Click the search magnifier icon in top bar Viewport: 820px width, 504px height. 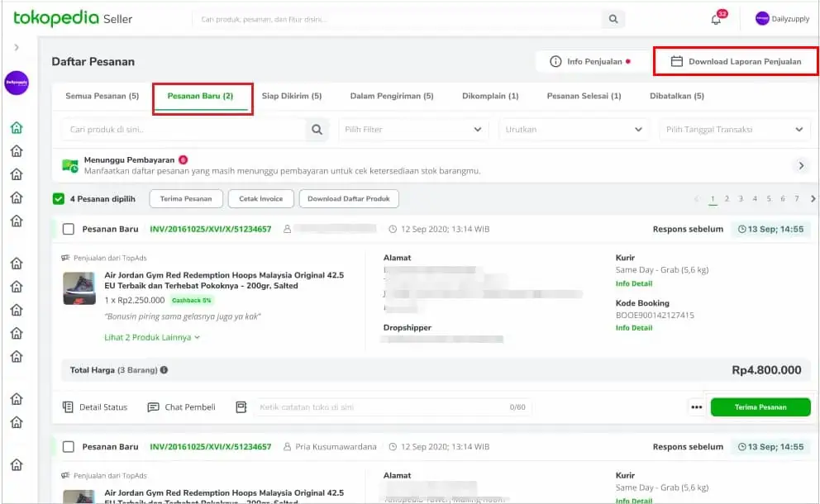click(613, 19)
